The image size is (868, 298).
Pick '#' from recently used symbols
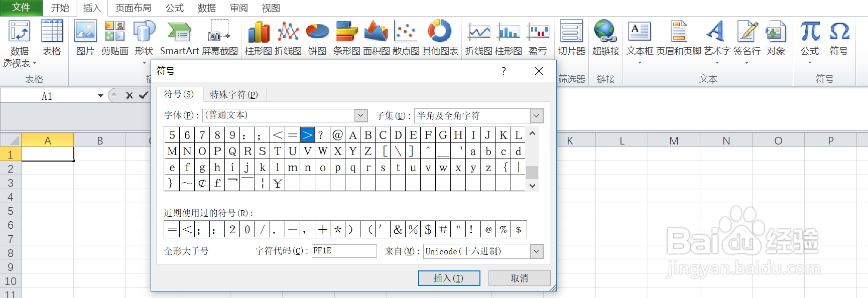(x=443, y=229)
